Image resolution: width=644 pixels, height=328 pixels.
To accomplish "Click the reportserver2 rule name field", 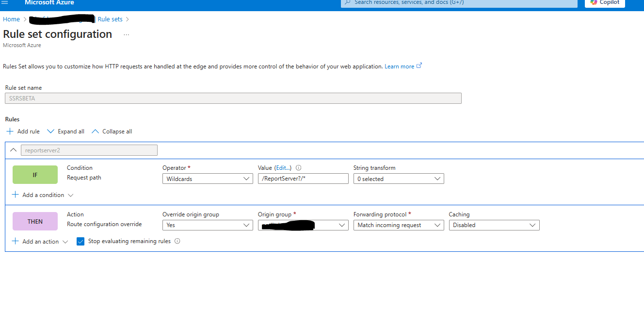I will 89,150.
